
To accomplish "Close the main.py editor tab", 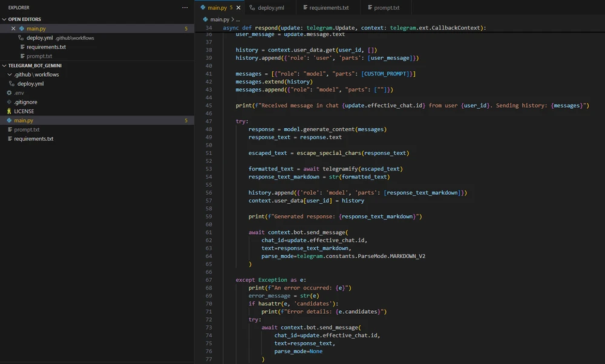I will tap(238, 8).
